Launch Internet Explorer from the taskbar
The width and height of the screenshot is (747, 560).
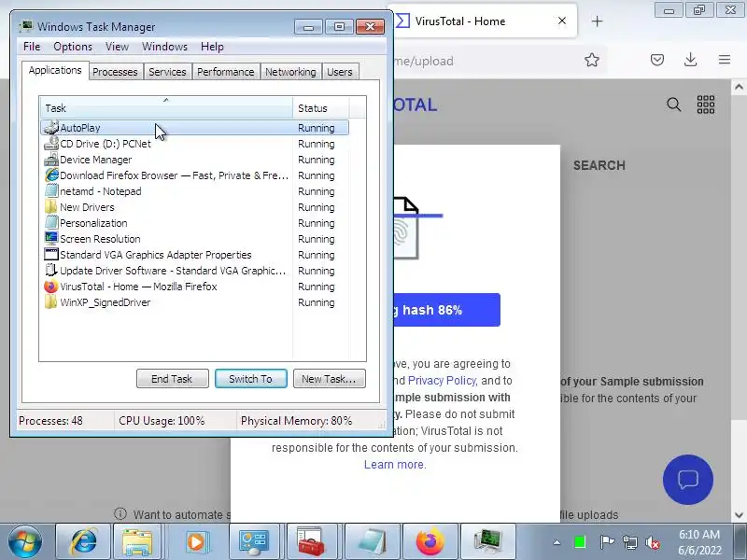[83, 541]
